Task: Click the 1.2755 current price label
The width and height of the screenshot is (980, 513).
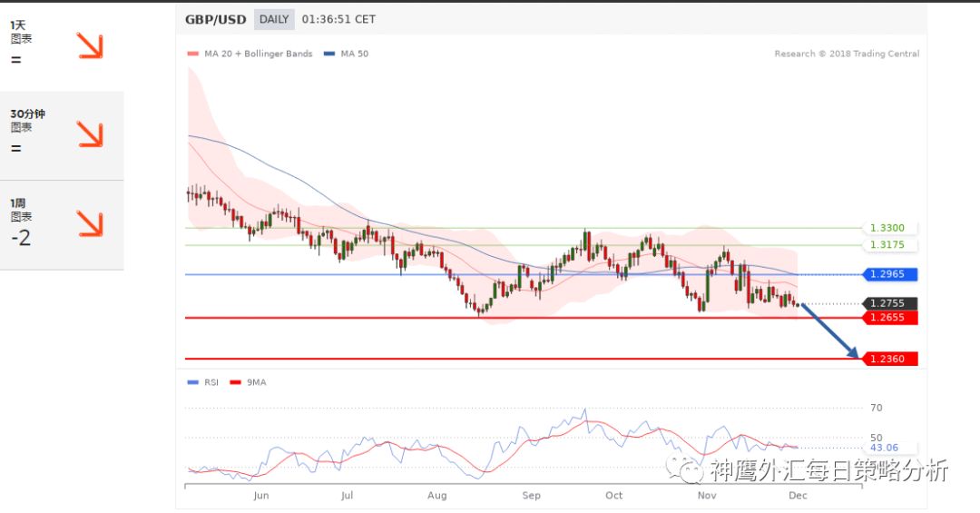Action: coord(889,303)
